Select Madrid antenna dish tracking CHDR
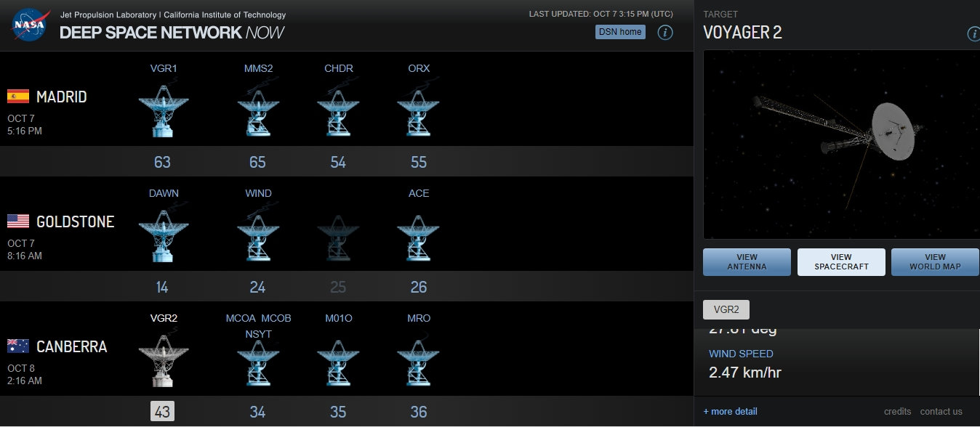Image resolution: width=980 pixels, height=427 pixels. pos(338,113)
